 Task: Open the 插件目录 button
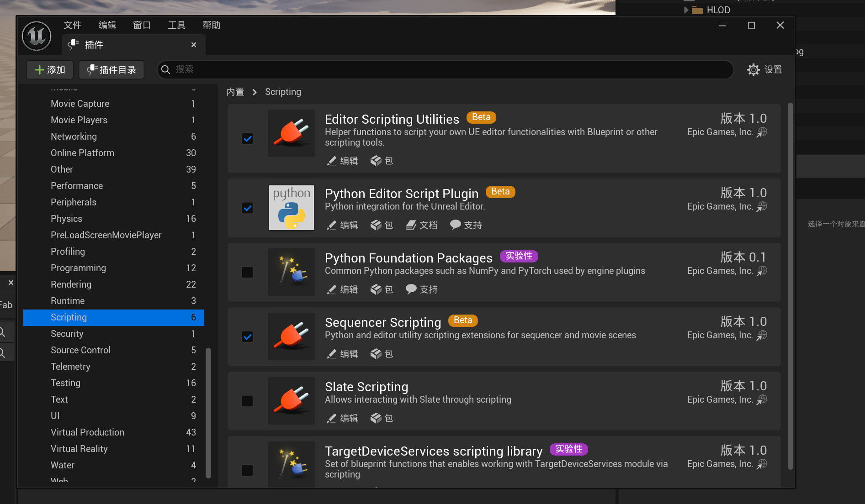(x=111, y=70)
